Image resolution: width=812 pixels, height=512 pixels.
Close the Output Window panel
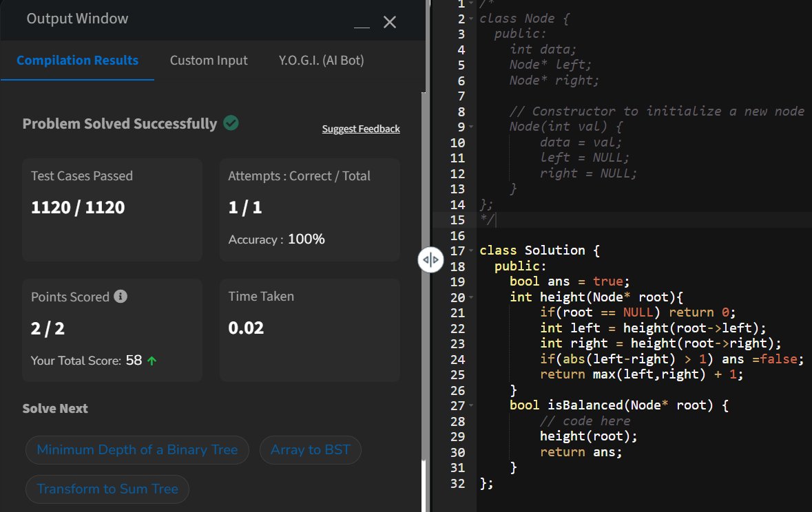pos(389,22)
